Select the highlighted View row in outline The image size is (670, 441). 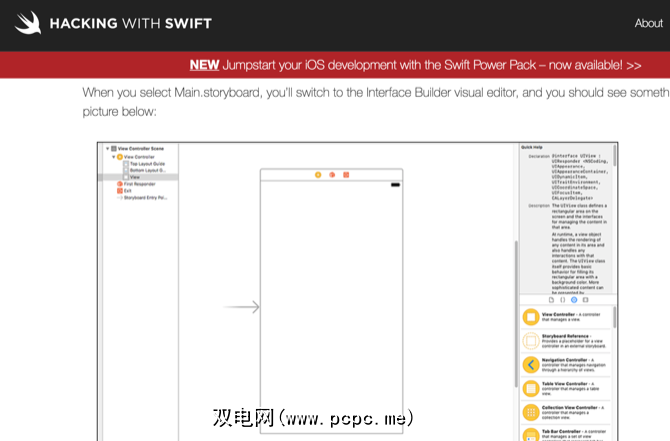coord(138,177)
